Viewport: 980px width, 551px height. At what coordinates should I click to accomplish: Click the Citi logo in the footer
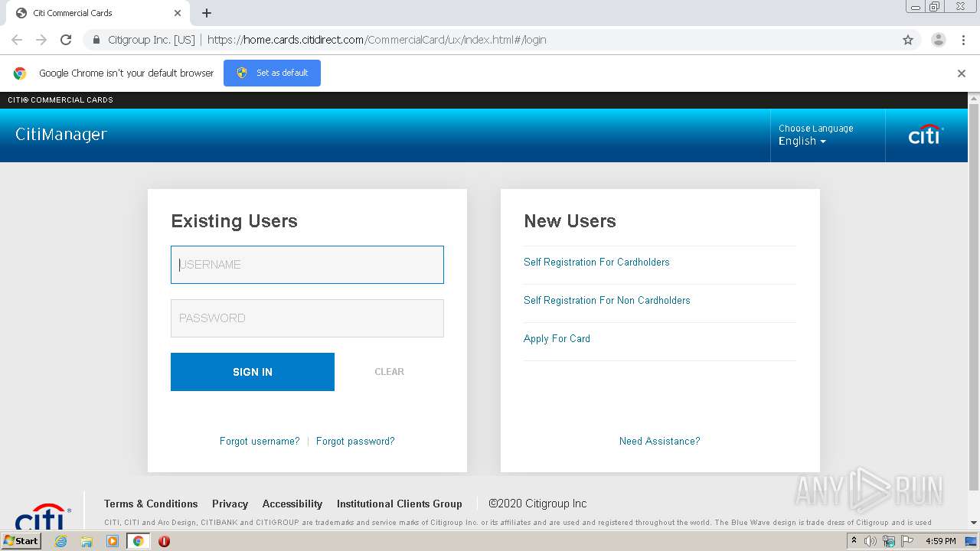(43, 517)
